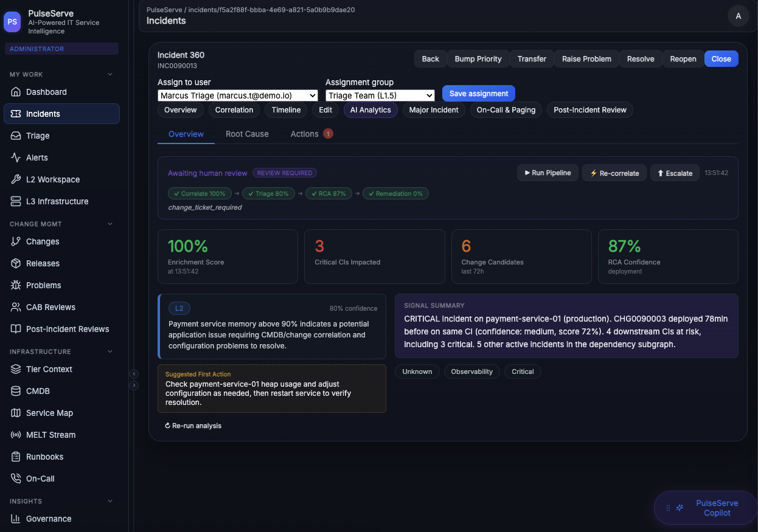Click the Overview pill tab
Image resolution: width=758 pixels, height=532 pixels.
pyautogui.click(x=181, y=110)
